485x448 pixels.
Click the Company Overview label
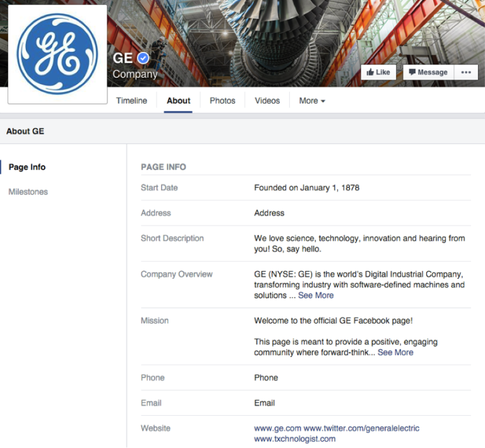pyautogui.click(x=177, y=274)
